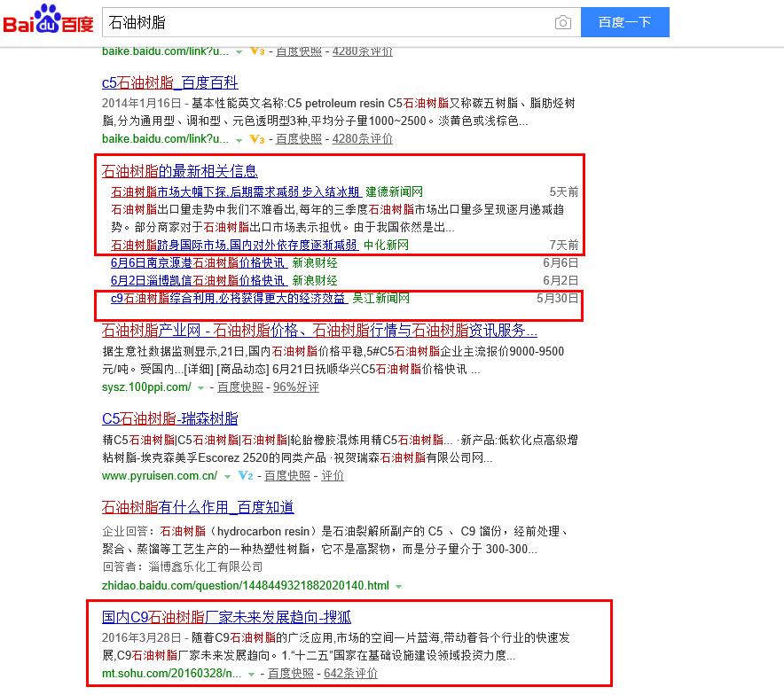
Task: View 642条评价 for the sohu result
Action: coord(350,674)
